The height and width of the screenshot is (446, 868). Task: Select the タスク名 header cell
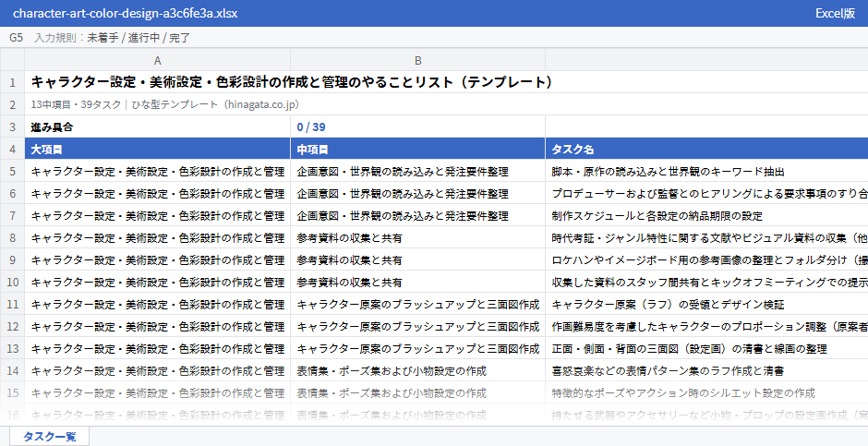click(707, 149)
